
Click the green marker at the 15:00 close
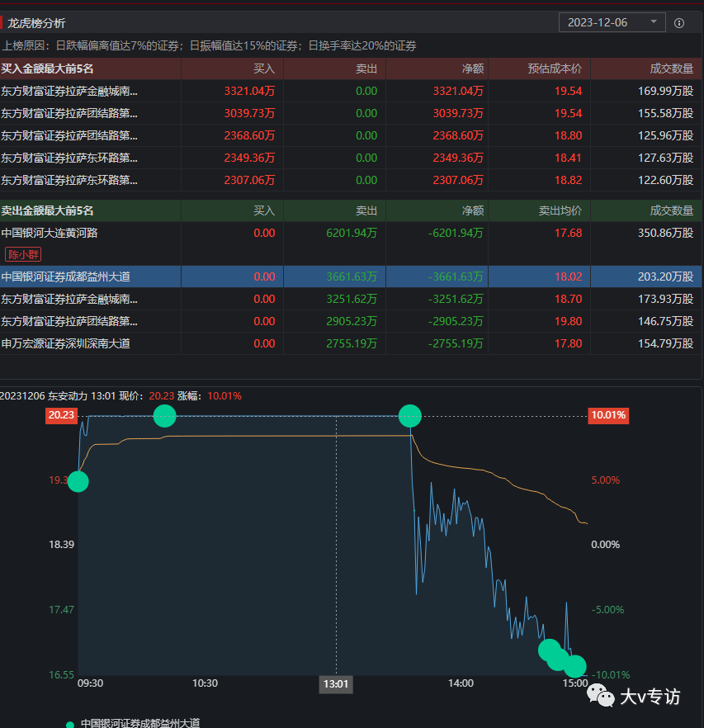(575, 666)
